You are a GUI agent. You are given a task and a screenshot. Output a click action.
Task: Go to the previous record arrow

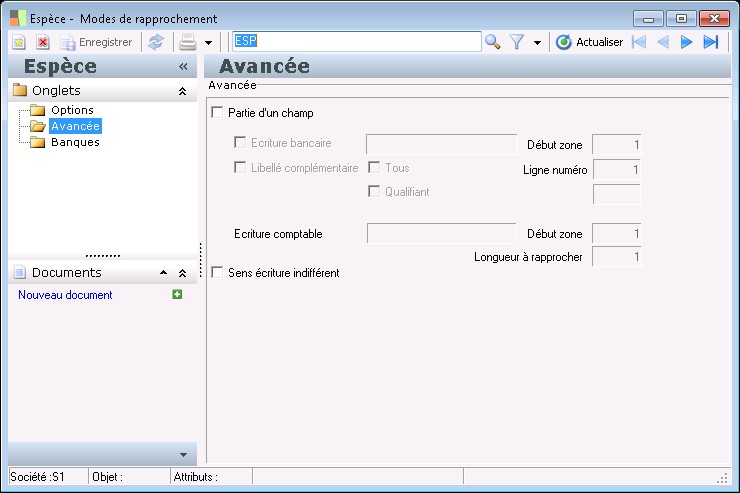(663, 42)
